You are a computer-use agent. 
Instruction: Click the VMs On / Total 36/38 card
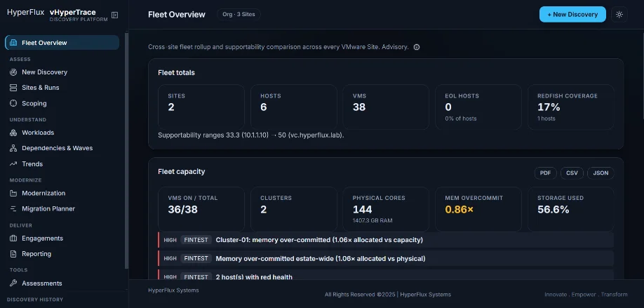(201, 210)
